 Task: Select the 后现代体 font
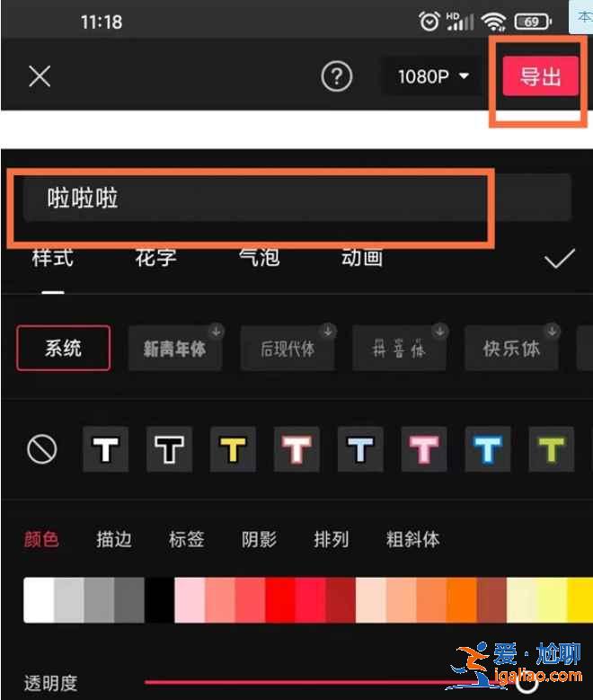[x=288, y=349]
